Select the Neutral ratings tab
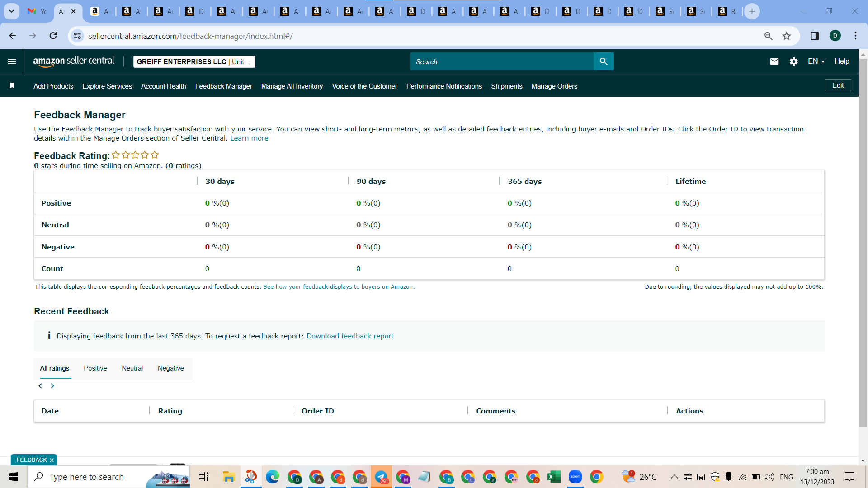The image size is (868, 488). coord(132,368)
